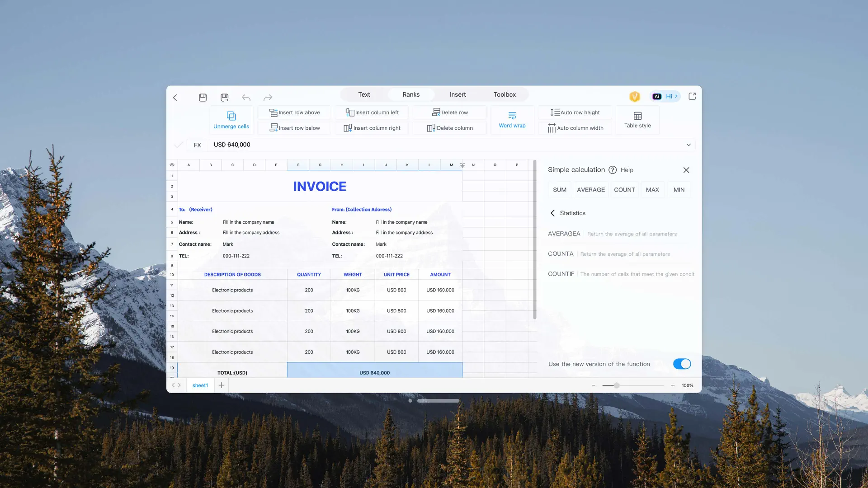Add a new sheet with plus button
868x488 pixels.
[221, 385]
